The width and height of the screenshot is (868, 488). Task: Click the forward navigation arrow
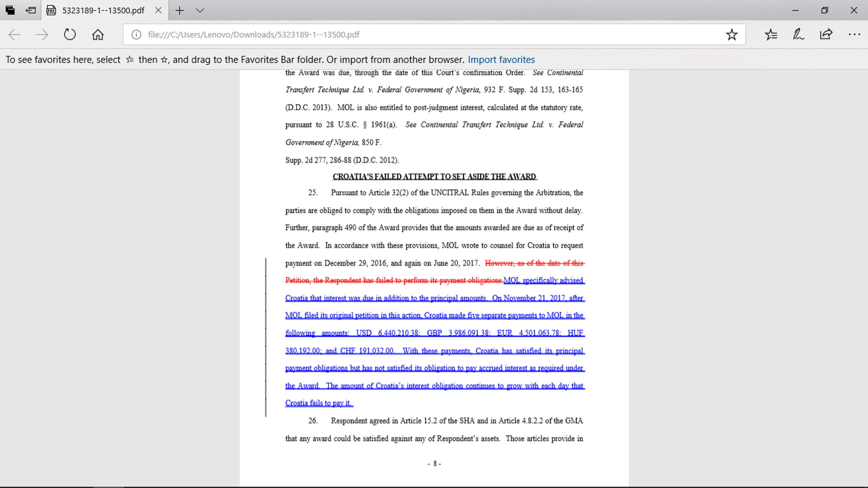click(x=42, y=35)
